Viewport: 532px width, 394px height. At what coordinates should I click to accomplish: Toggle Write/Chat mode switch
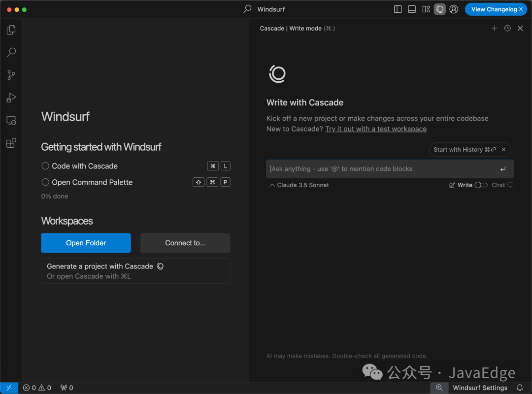[481, 185]
